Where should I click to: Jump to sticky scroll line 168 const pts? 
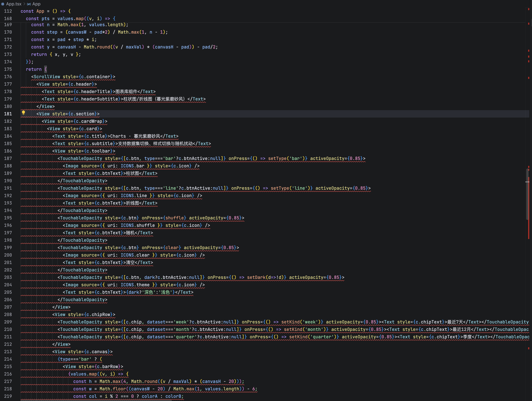coord(71,19)
